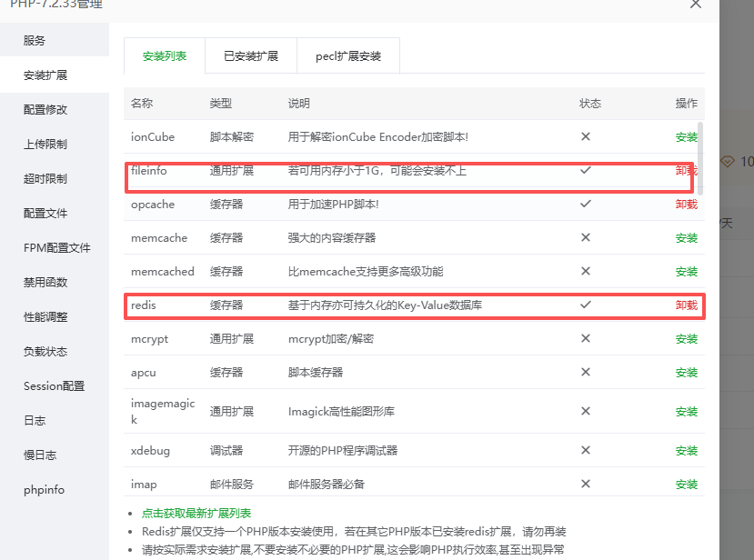The image size is (754, 560).
Task: Click the imagemagick X status icon
Action: [x=585, y=411]
